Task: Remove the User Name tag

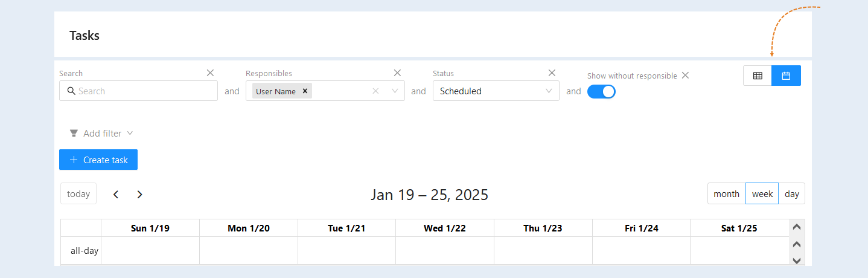Action: point(305,91)
